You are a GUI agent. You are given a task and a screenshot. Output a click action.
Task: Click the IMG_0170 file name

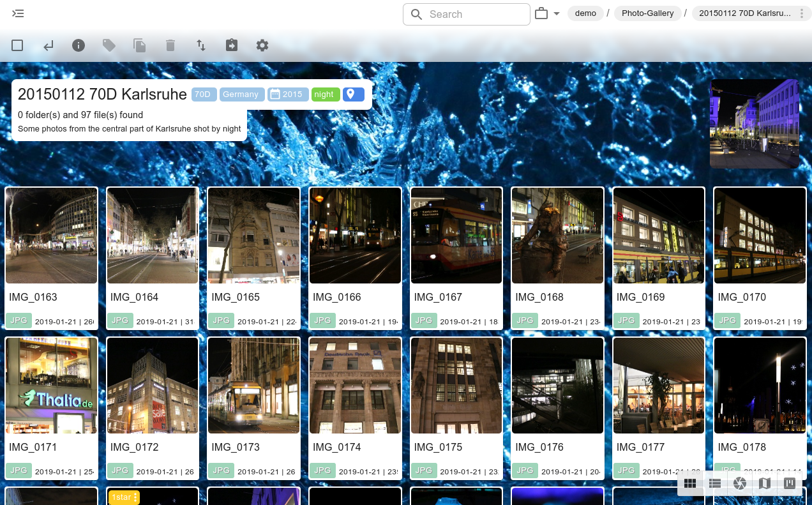point(742,298)
